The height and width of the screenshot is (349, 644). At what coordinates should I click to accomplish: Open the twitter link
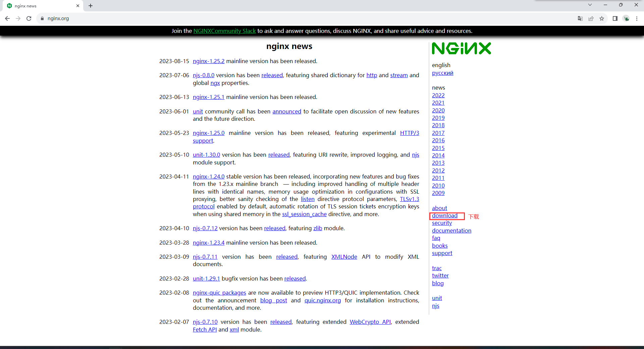[x=440, y=276]
